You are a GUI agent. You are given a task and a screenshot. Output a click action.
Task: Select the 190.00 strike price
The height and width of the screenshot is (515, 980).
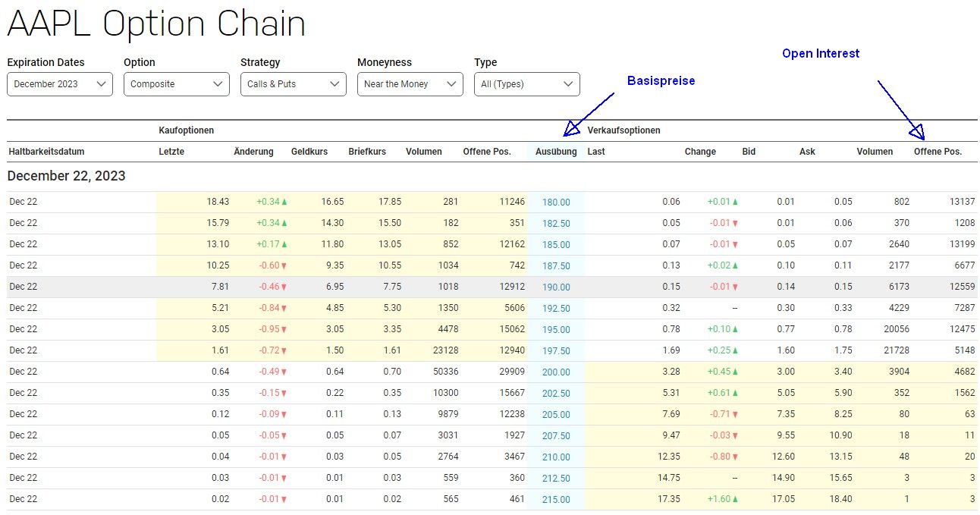[556, 287]
